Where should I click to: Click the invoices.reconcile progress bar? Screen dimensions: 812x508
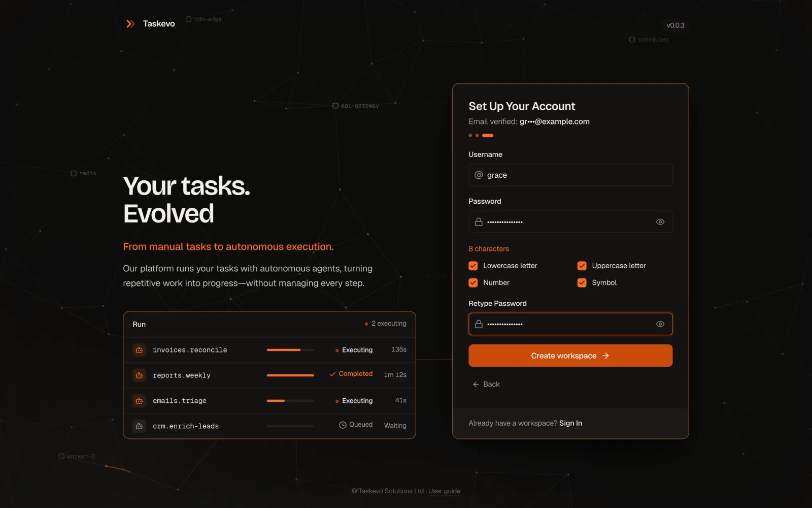click(x=290, y=350)
